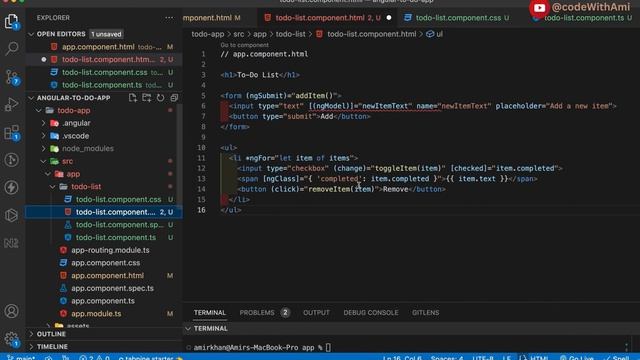640x360 pixels.
Task: Expand the OUTLINE section
Action: point(31,334)
